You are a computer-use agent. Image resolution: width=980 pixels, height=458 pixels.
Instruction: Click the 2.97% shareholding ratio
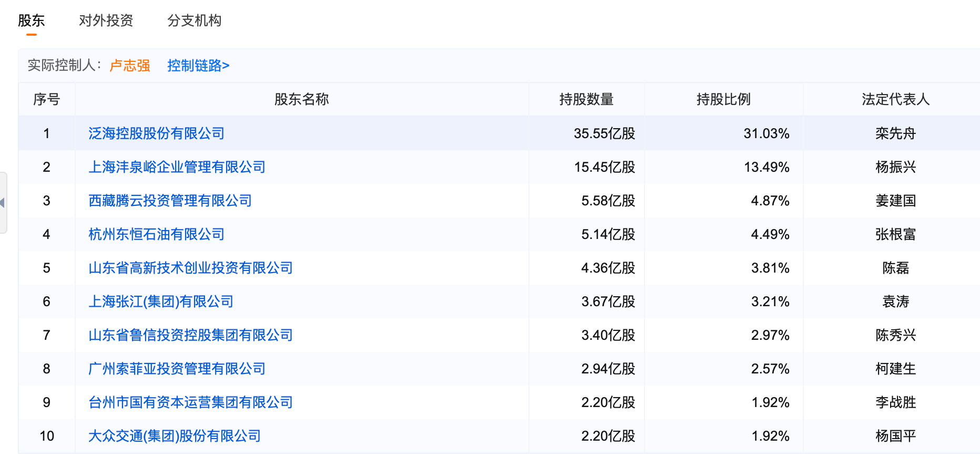click(770, 335)
